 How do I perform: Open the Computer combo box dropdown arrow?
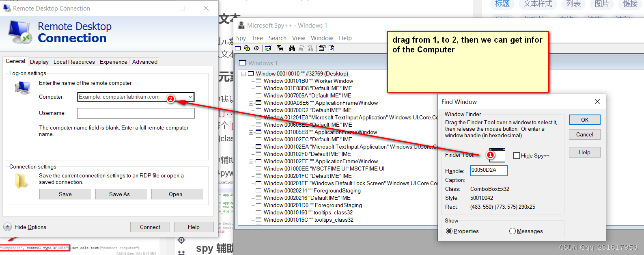[x=190, y=97]
